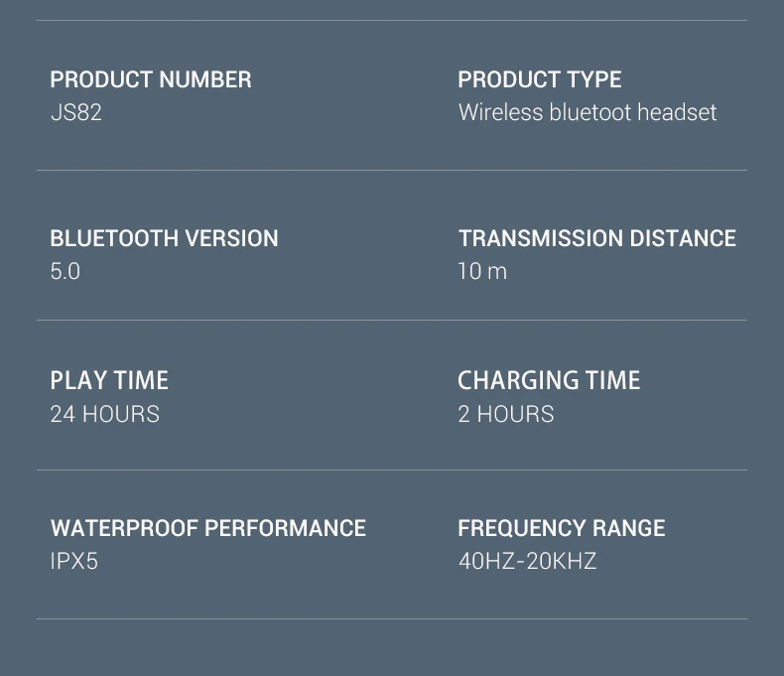Select the 10 m distance value
Viewport: 784px width, 676px height.
(482, 272)
